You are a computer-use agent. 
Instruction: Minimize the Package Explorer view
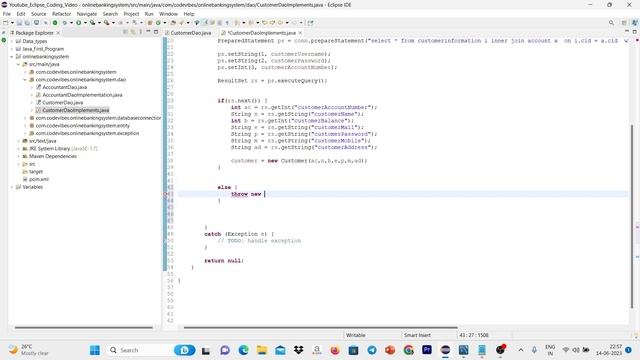[x=148, y=31]
